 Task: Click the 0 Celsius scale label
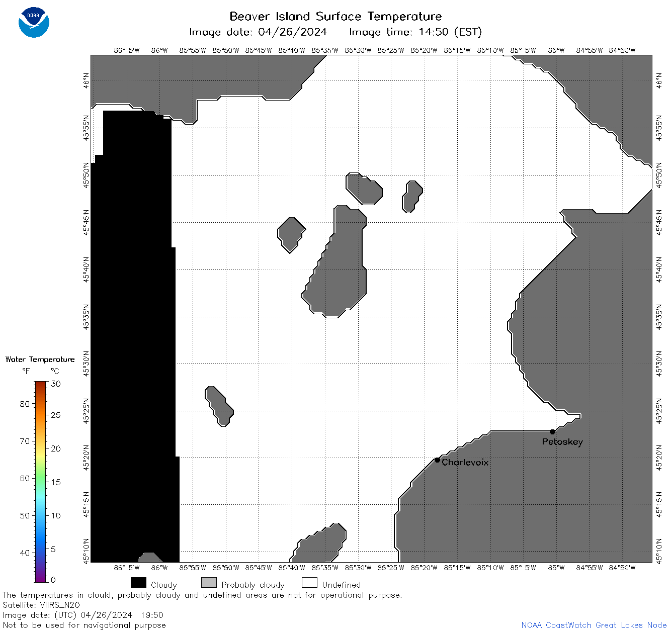pyautogui.click(x=53, y=580)
